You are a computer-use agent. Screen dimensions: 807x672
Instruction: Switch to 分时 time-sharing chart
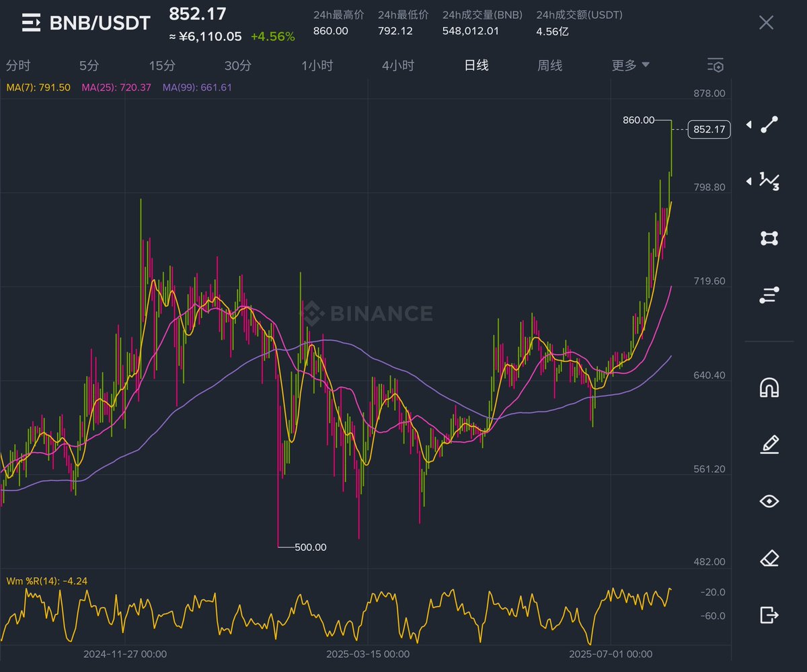(18, 65)
